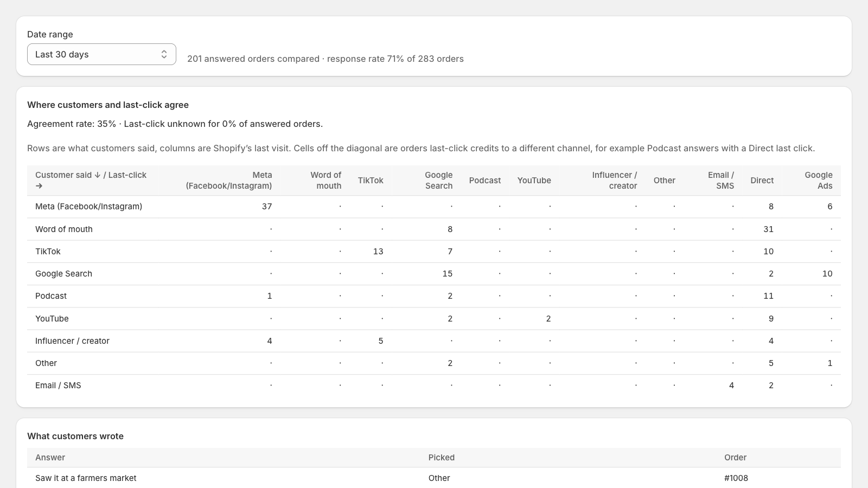The image size is (868, 488).
Task: Select the TikTok row's value 13
Action: (x=378, y=252)
